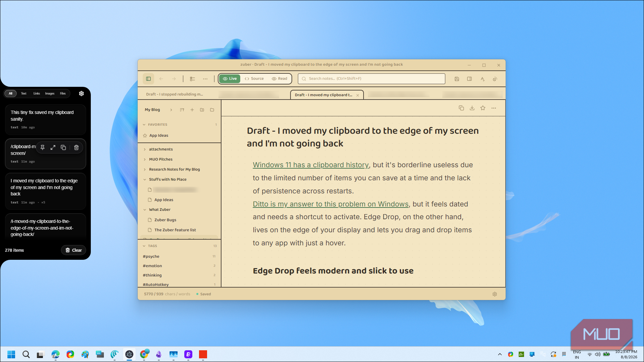
Task: Select the #emotion tag
Action: tap(152, 266)
